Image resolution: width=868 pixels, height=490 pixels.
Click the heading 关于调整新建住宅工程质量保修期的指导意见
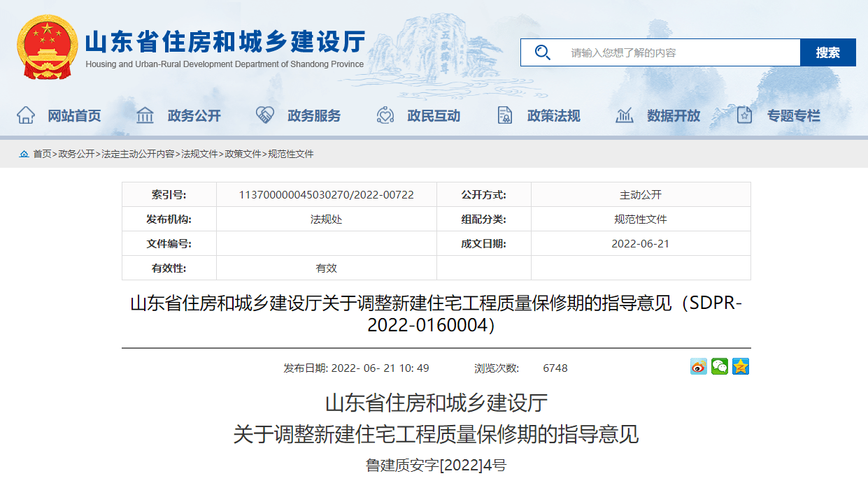pyautogui.click(x=436, y=435)
